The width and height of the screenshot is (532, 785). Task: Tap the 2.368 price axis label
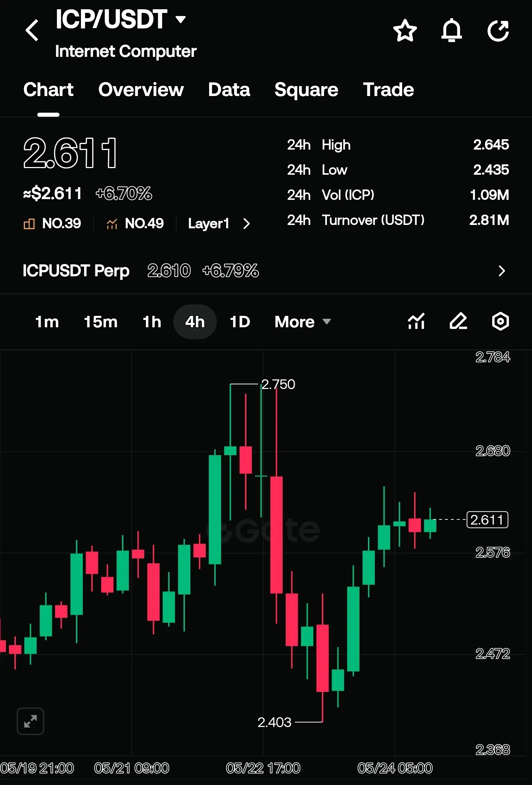point(492,750)
